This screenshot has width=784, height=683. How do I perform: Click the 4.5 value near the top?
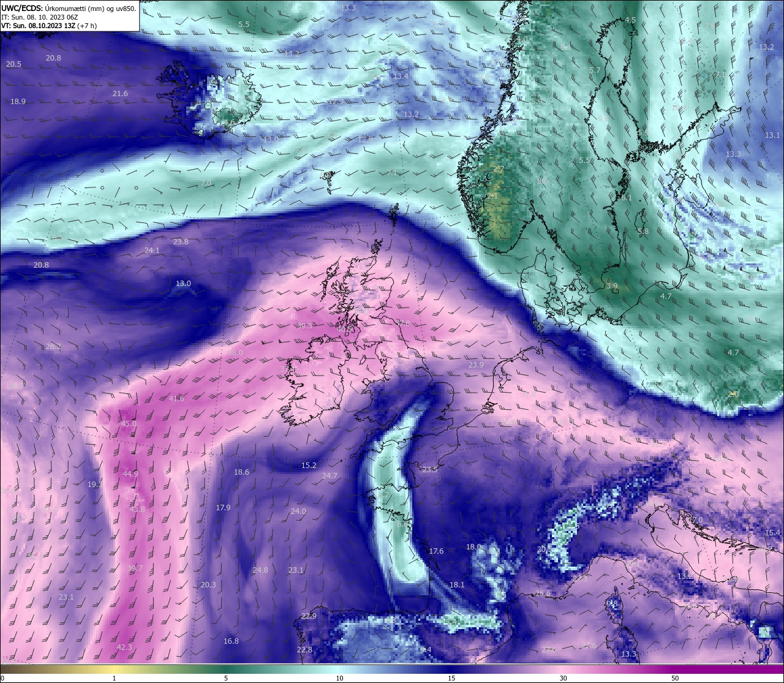630,20
